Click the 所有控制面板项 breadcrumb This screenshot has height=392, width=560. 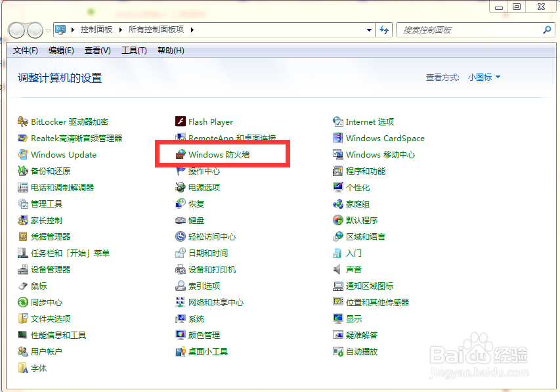156,30
